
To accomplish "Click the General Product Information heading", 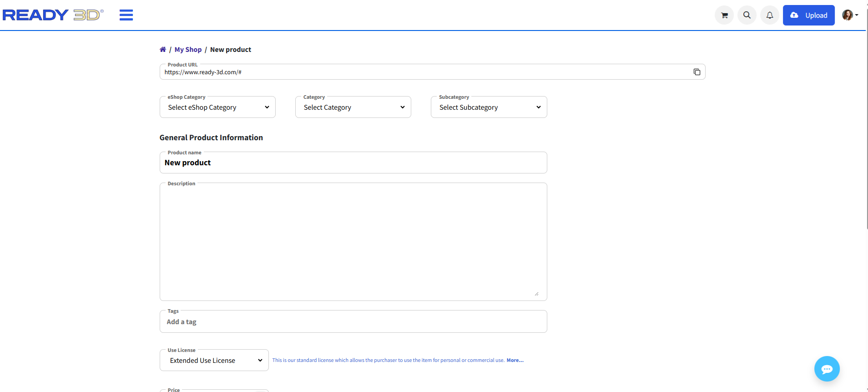I will point(211,137).
